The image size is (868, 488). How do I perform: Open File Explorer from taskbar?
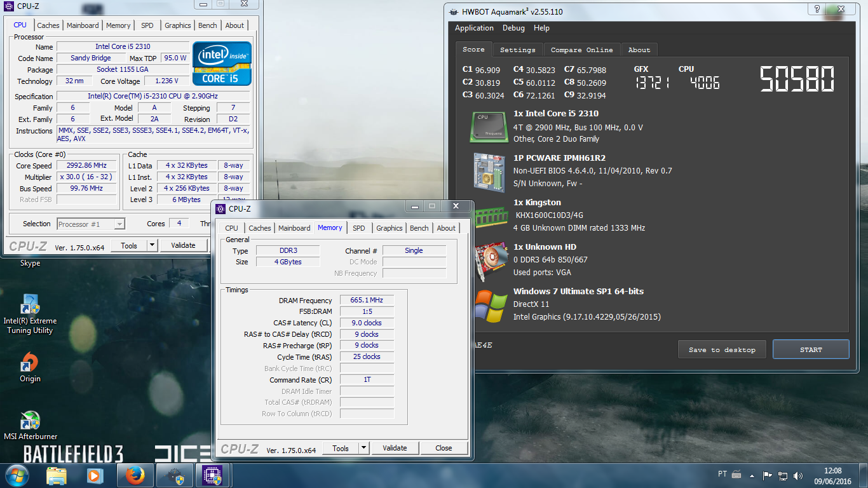57,475
